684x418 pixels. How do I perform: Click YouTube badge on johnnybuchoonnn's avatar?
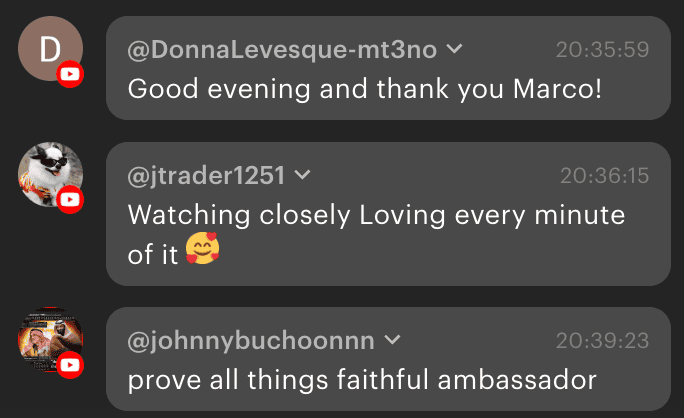(70, 367)
